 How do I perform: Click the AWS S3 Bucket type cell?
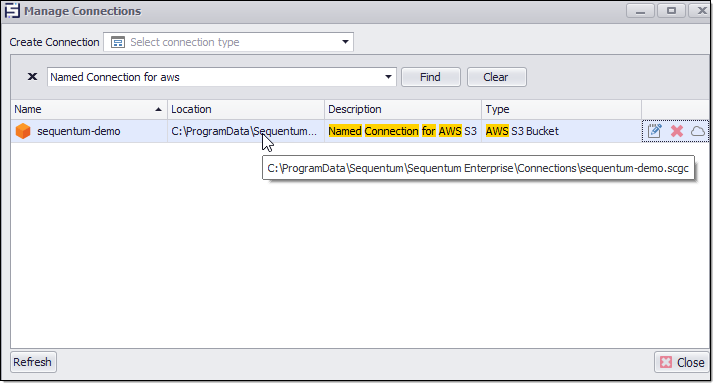coord(561,131)
